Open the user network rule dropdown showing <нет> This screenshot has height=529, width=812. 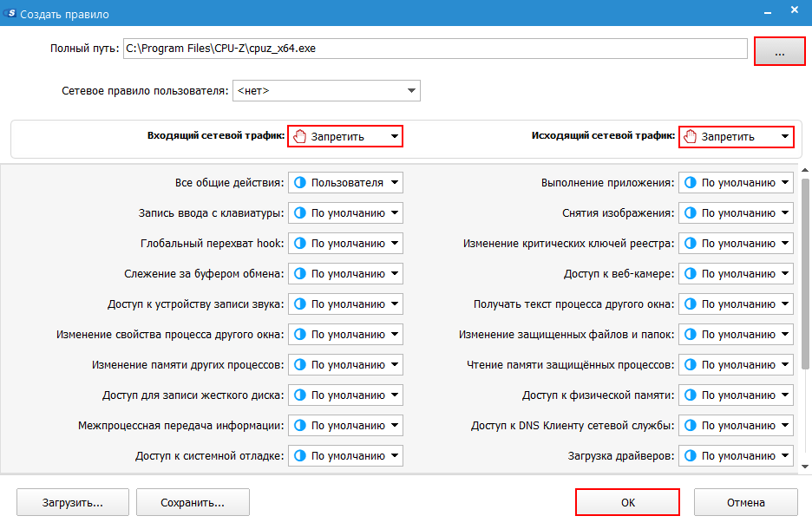(326, 90)
